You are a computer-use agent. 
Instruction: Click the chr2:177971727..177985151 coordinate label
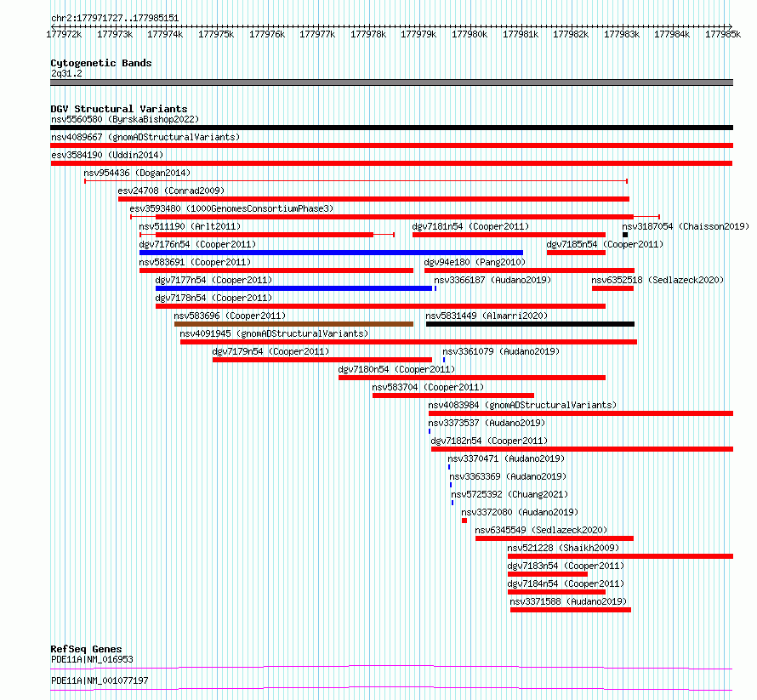115,18
